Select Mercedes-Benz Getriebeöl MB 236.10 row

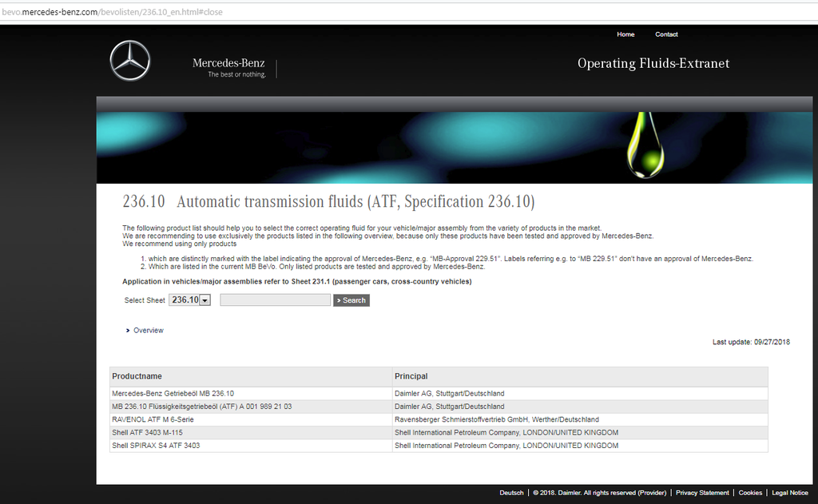click(x=173, y=394)
